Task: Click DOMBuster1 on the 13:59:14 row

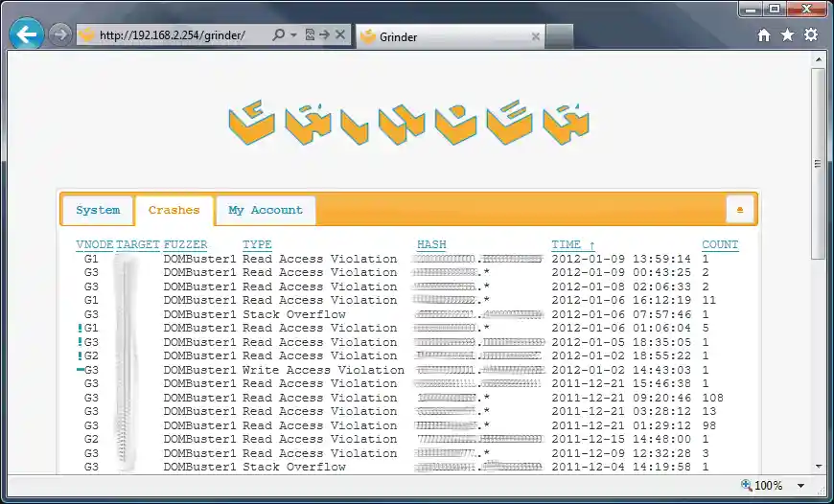Action: [x=199, y=259]
